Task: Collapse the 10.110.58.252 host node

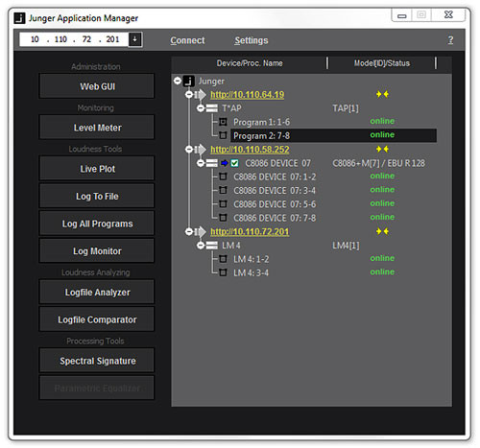Action: point(189,150)
